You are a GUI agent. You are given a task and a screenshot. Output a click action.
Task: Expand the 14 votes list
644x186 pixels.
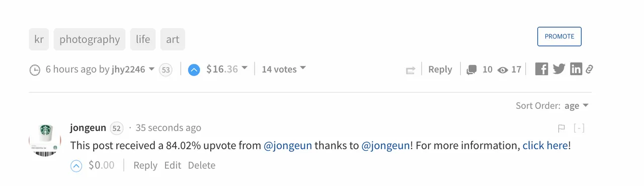[x=284, y=69]
